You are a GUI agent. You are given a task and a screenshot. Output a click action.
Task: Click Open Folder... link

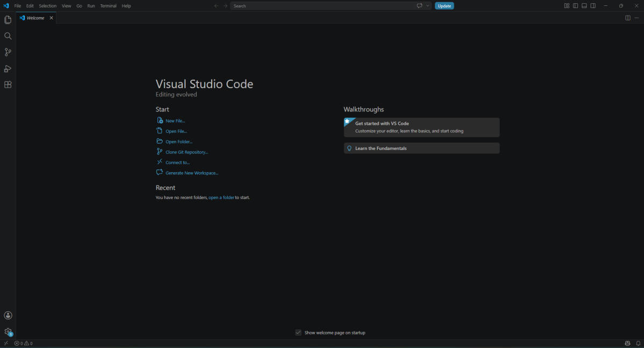[x=179, y=141]
